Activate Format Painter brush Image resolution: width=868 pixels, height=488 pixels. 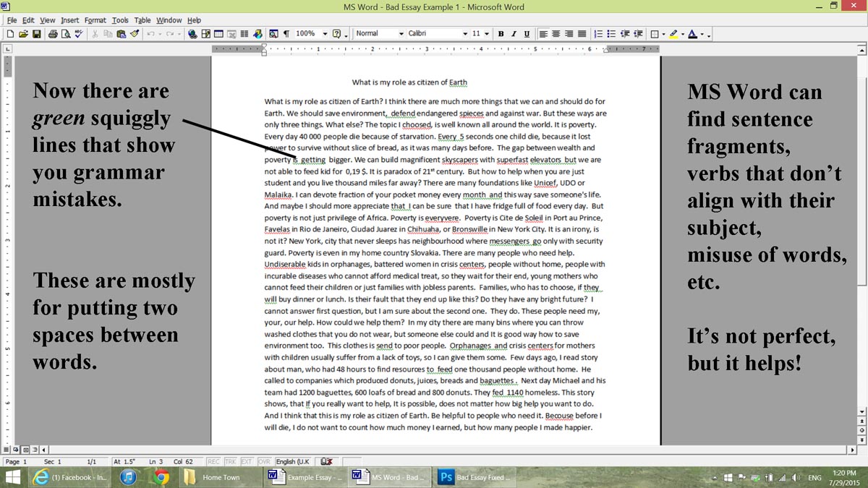(134, 34)
